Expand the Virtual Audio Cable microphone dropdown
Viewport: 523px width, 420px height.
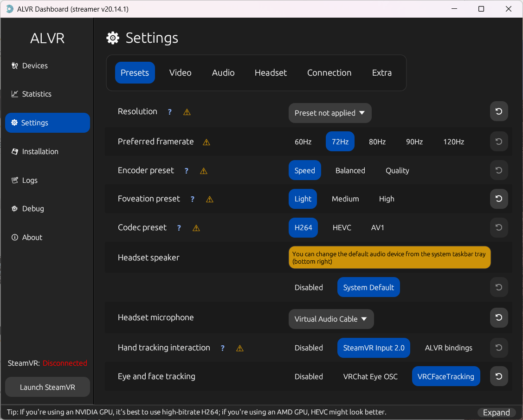331,319
